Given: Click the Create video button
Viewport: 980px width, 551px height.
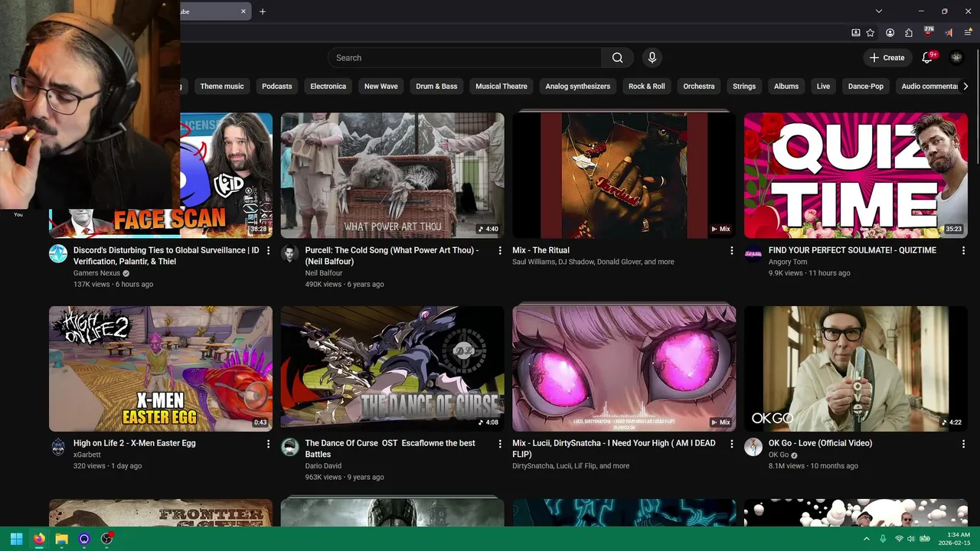Looking at the screenshot, I should click(x=887, y=57).
